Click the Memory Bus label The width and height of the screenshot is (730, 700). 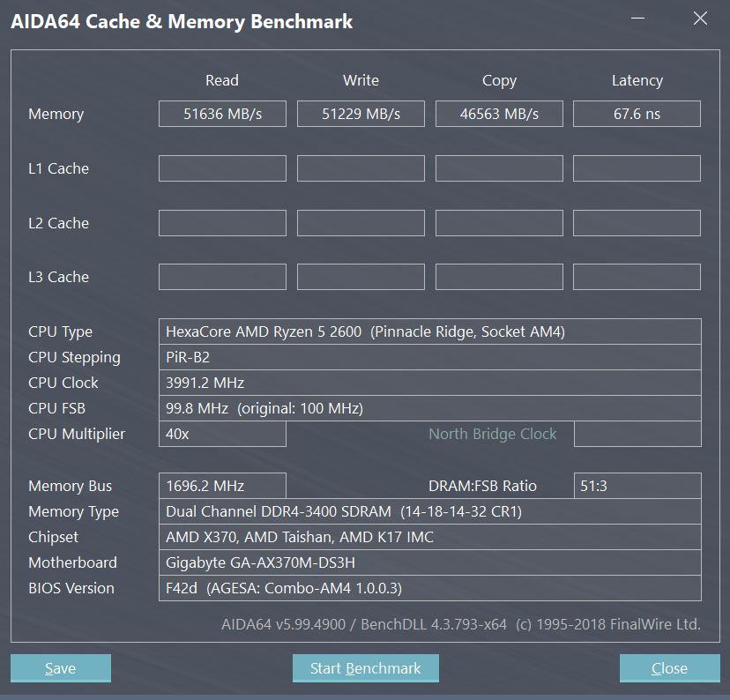coord(70,486)
